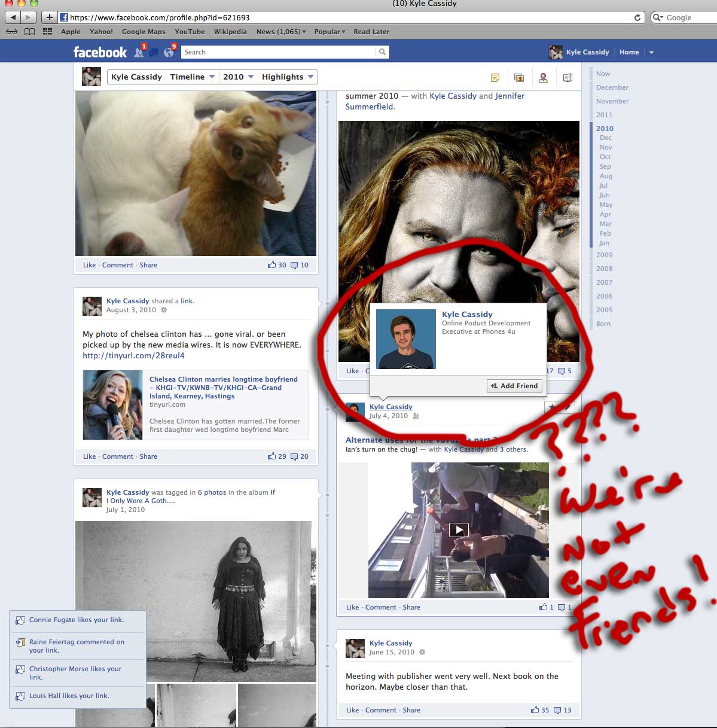Click comment count 13 on June 15 post
The image size is (717, 728).
[563, 710]
